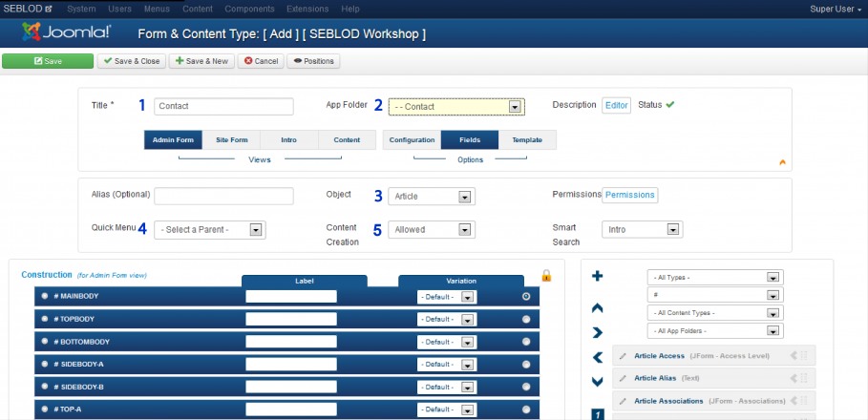Click the Permissions button

coord(630,195)
